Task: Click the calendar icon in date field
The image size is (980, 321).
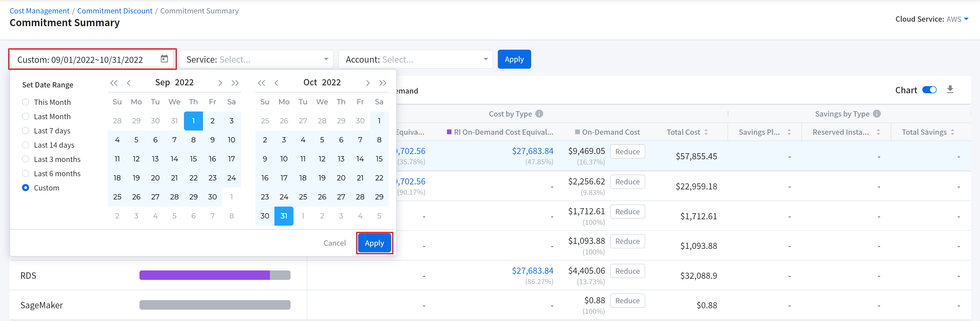Action: pyautogui.click(x=164, y=59)
